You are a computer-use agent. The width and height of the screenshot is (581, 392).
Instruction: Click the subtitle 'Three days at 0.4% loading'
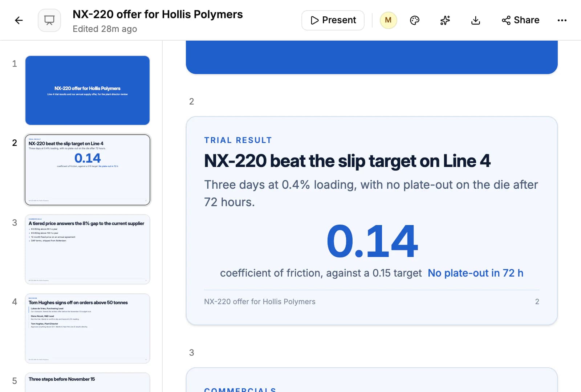(x=371, y=193)
